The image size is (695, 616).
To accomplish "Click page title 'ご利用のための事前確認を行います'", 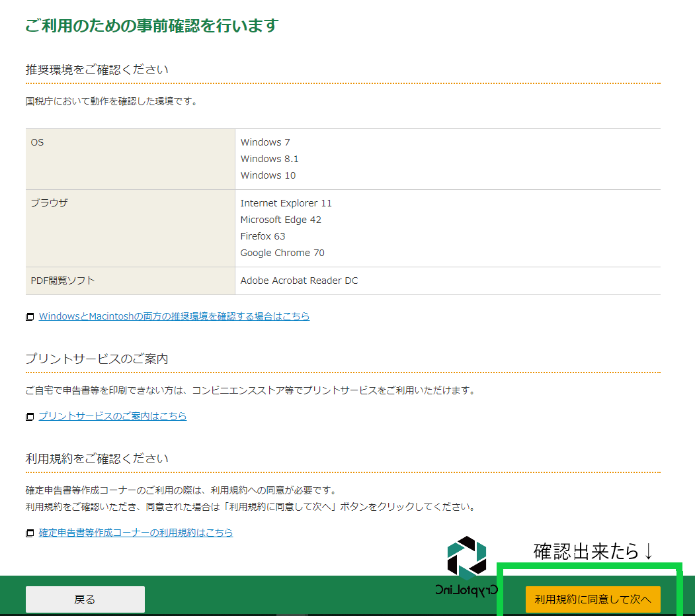I will click(x=151, y=25).
